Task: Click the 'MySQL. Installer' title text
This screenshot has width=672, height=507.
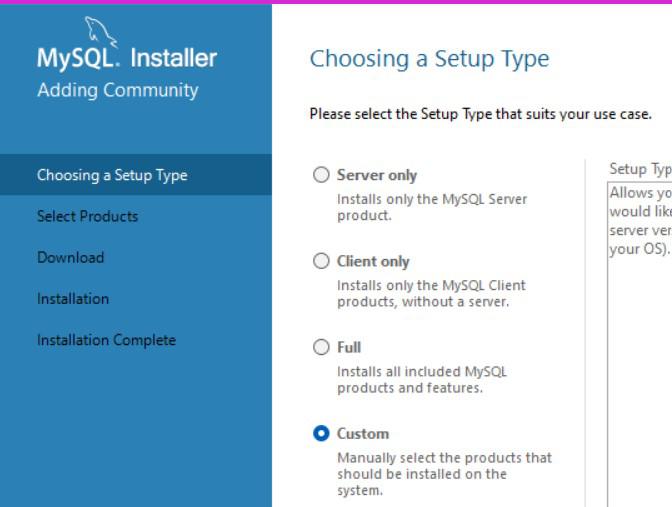Action: click(x=127, y=58)
